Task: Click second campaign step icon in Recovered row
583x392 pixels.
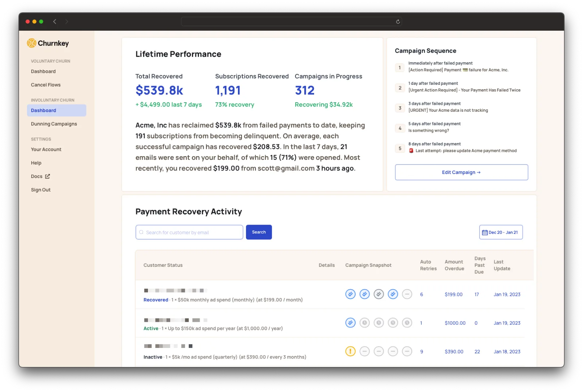Action: point(364,294)
